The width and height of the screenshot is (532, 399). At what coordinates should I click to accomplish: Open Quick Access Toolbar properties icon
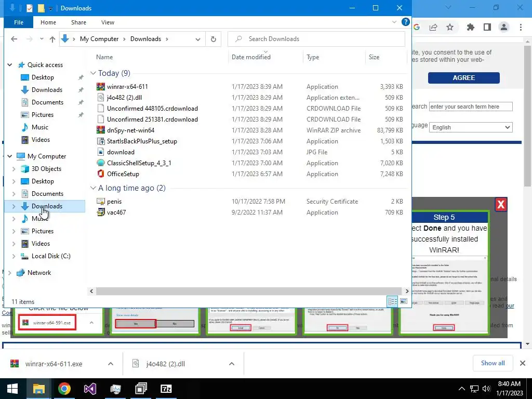point(30,8)
